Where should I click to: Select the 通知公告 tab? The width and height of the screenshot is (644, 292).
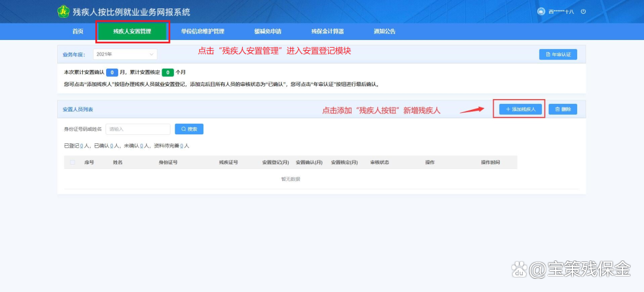coord(384,31)
